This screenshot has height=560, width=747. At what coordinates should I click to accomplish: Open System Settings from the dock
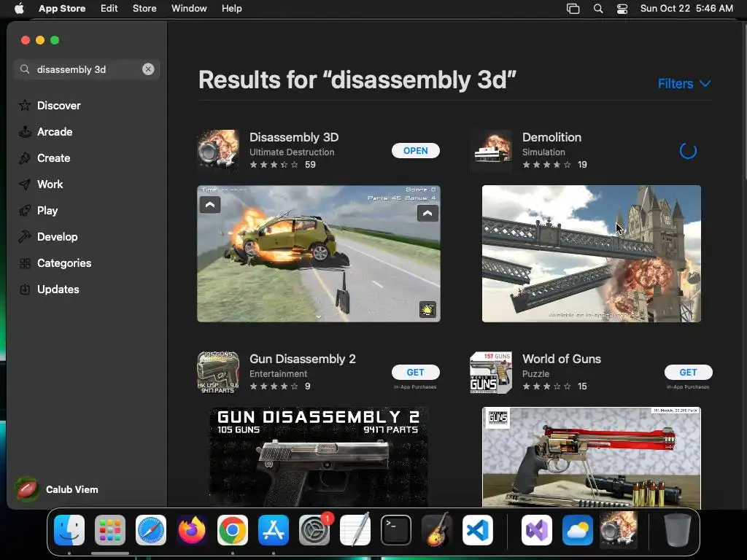[x=314, y=530]
